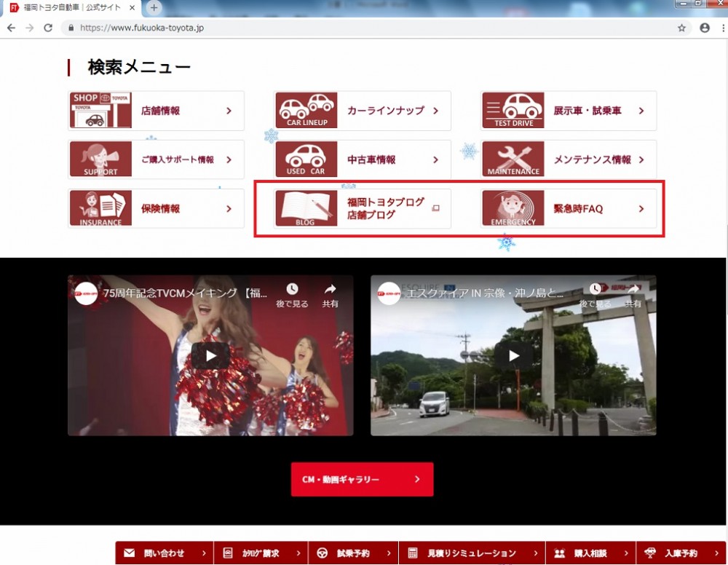Click watch later clock on 75周年記念 video
This screenshot has height=565, width=728.
coord(292,289)
